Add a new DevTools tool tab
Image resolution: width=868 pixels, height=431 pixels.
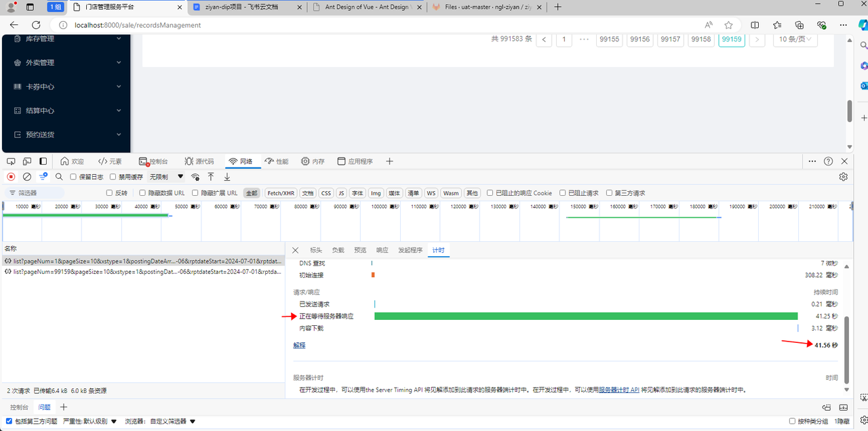[389, 161]
